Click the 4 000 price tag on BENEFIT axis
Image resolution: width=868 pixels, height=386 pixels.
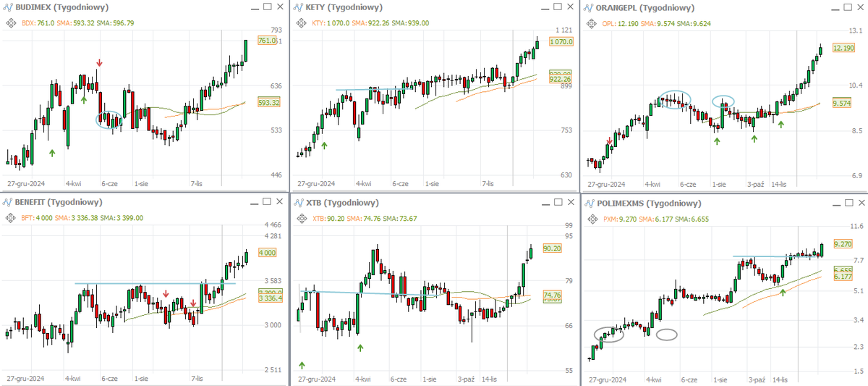[267, 252]
